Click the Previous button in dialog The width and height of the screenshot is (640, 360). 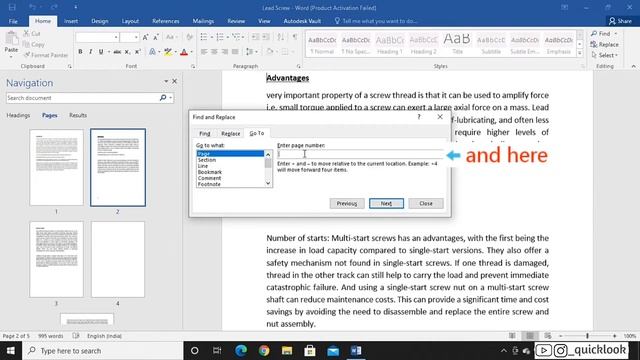pos(347,203)
